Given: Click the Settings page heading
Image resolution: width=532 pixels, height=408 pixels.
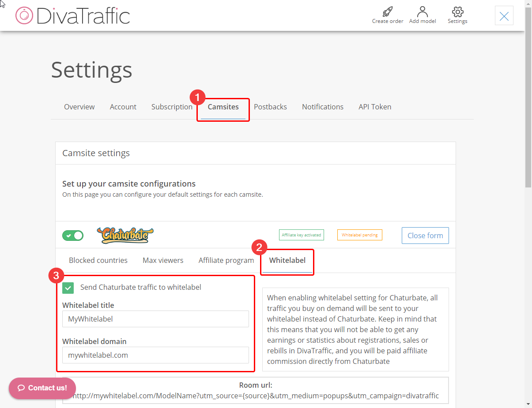Looking at the screenshot, I should coord(91,70).
